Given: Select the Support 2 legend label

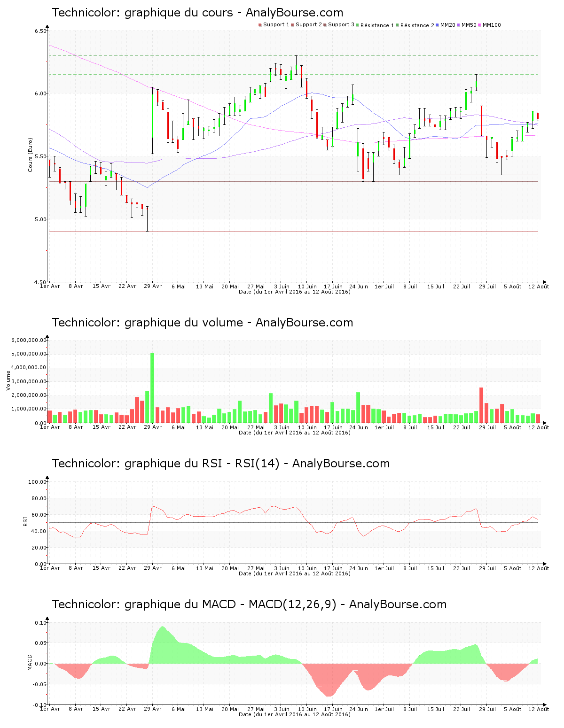Looking at the screenshot, I should tap(309, 25).
